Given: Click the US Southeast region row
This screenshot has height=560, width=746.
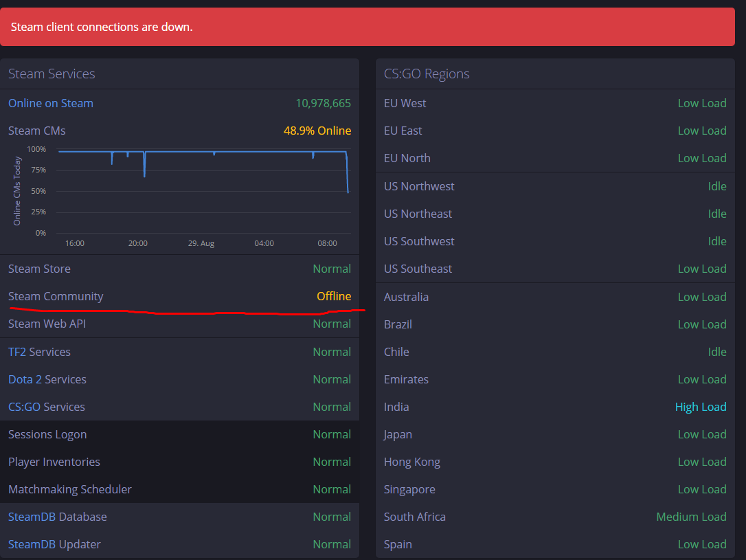Looking at the screenshot, I should (x=555, y=269).
